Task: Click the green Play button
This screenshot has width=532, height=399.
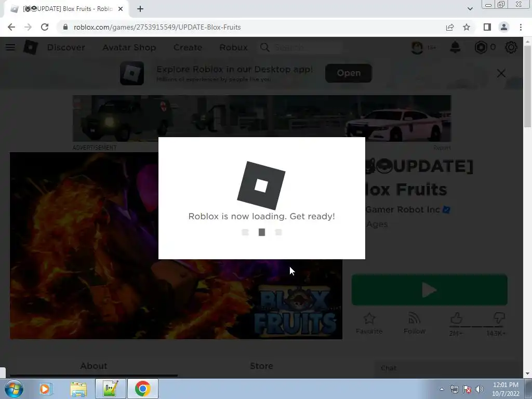Action: [x=430, y=290]
